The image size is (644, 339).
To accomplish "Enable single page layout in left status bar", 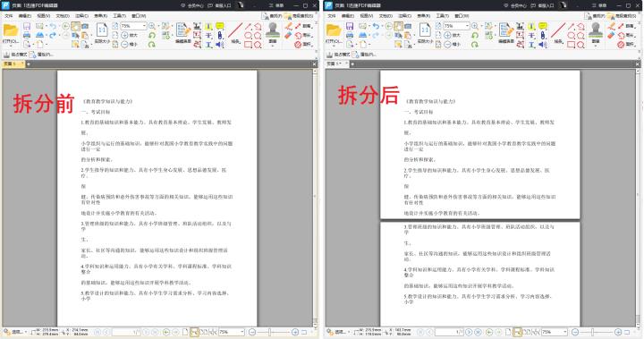I will click(186, 332).
